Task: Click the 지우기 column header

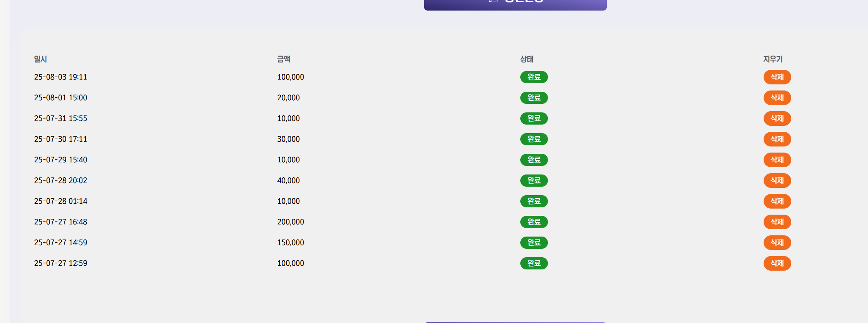Action: coord(773,59)
